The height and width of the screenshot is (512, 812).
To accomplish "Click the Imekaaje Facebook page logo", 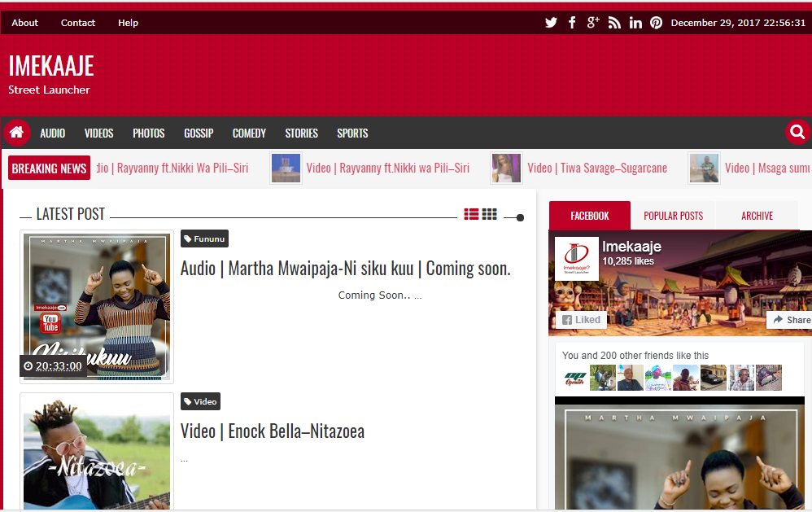I will pyautogui.click(x=577, y=259).
